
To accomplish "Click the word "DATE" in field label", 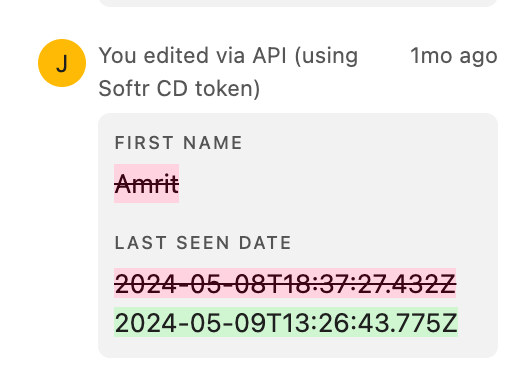I will 265,243.
